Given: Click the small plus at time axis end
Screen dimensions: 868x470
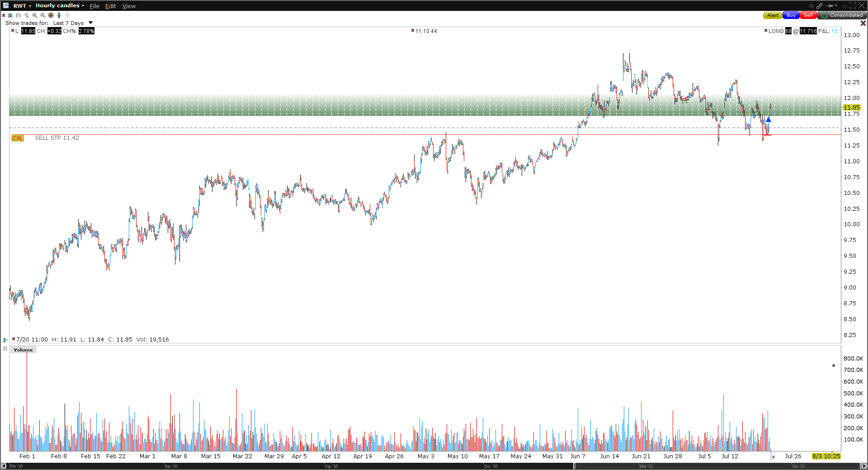Looking at the screenshot, I should [774, 457].
